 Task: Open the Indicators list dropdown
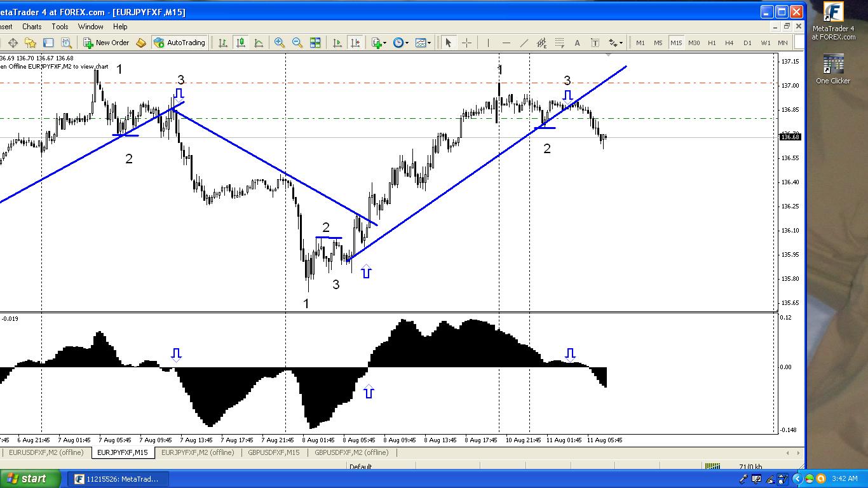379,43
